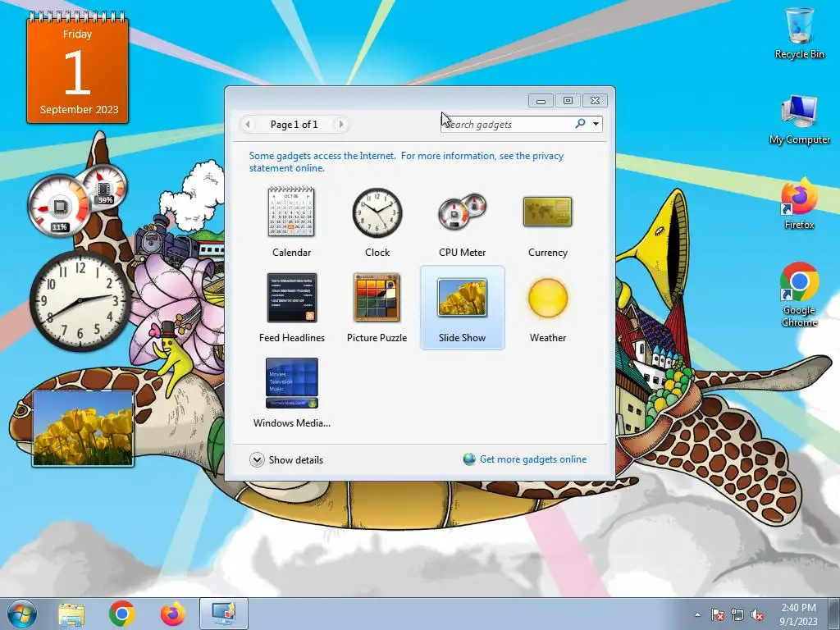
Task: Click the network status tray icon
Action: pyautogui.click(x=737, y=614)
